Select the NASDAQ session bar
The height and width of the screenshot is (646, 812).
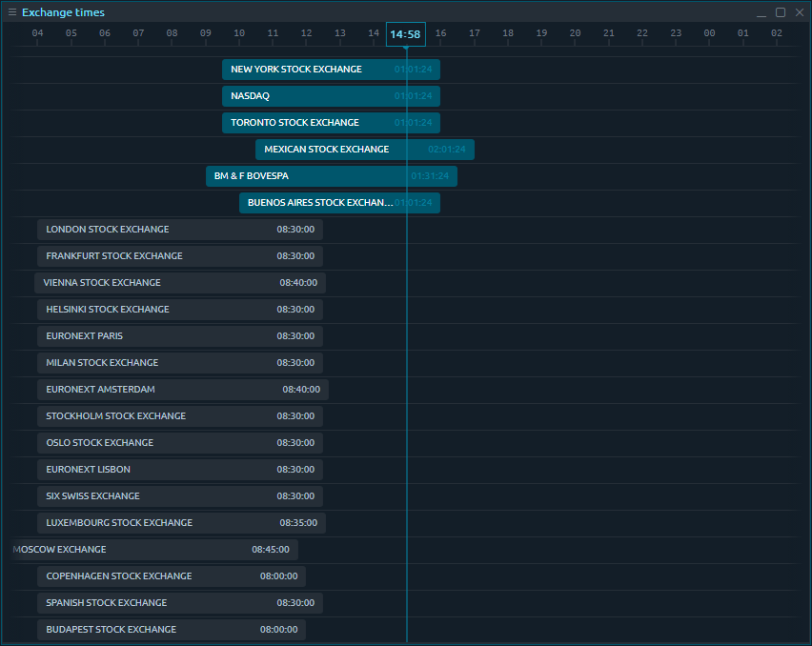point(331,96)
